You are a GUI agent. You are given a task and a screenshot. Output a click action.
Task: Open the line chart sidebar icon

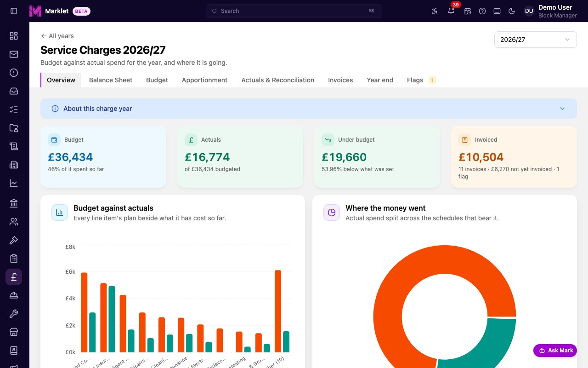(x=14, y=183)
